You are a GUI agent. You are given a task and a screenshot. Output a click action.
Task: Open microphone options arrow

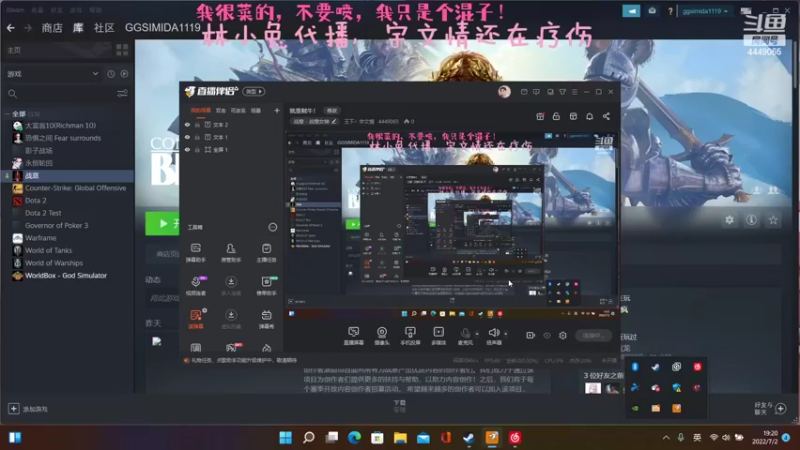(477, 334)
